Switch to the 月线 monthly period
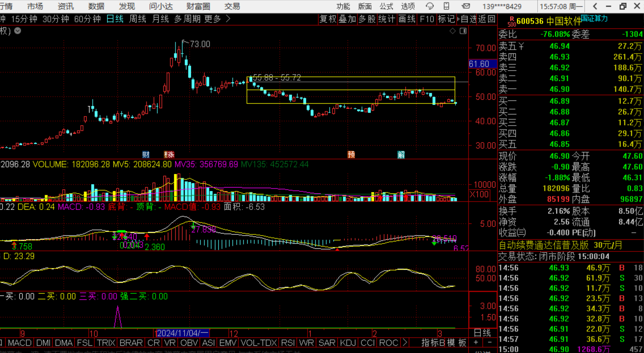 point(160,19)
